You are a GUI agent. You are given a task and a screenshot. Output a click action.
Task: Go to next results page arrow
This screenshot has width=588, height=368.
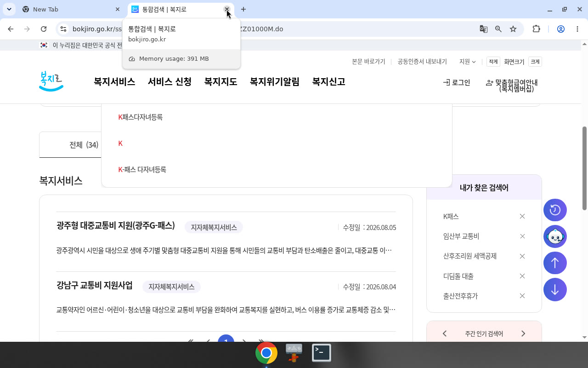point(244,339)
